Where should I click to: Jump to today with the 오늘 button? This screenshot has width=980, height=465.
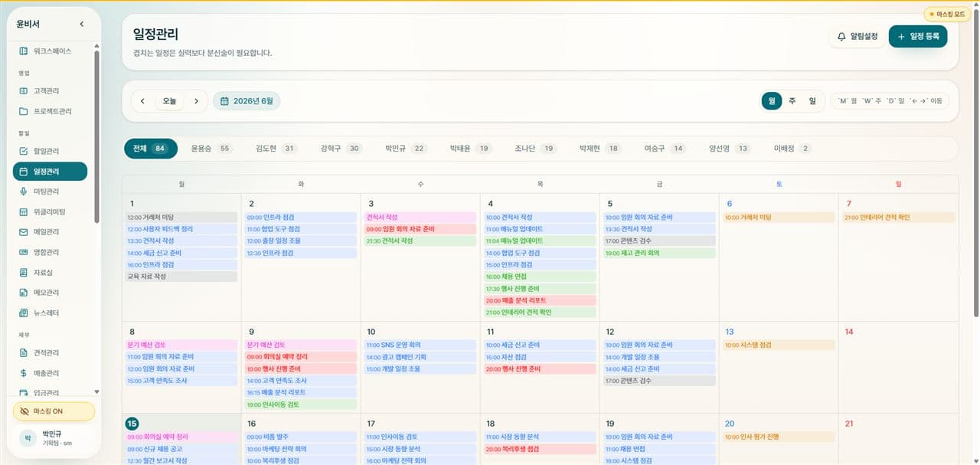click(169, 101)
